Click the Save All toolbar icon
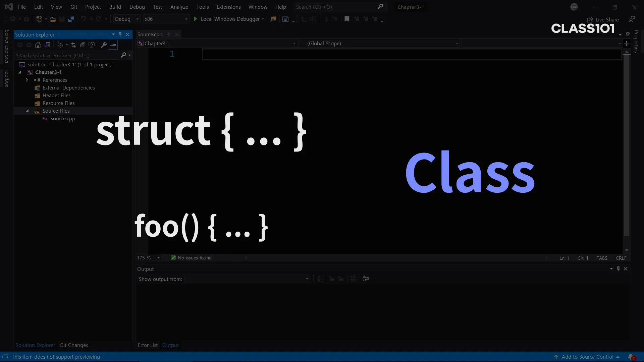The image size is (644, 362). click(71, 19)
